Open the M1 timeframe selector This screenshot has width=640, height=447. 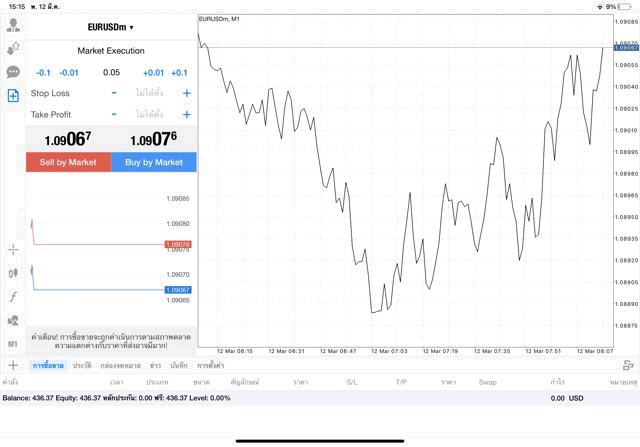(13, 344)
